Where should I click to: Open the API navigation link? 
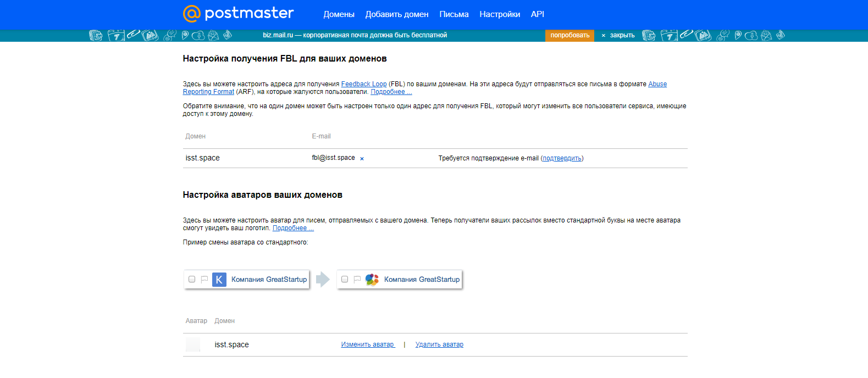tap(537, 14)
